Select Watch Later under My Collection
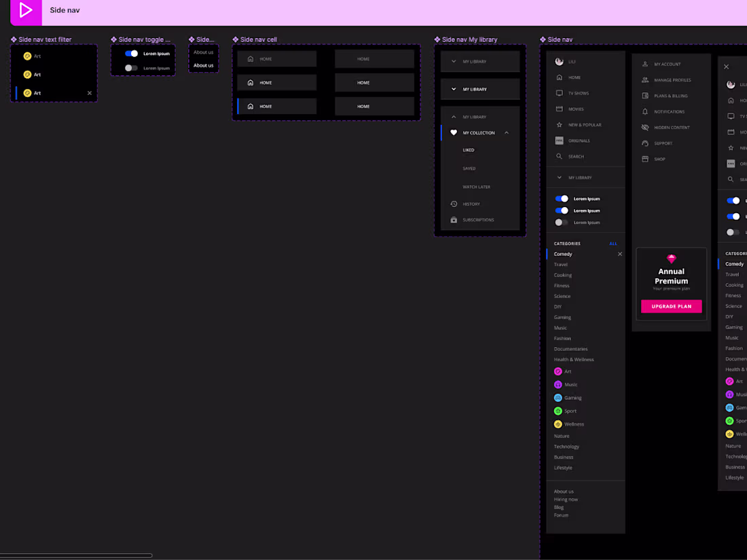The width and height of the screenshot is (747, 560). click(477, 187)
